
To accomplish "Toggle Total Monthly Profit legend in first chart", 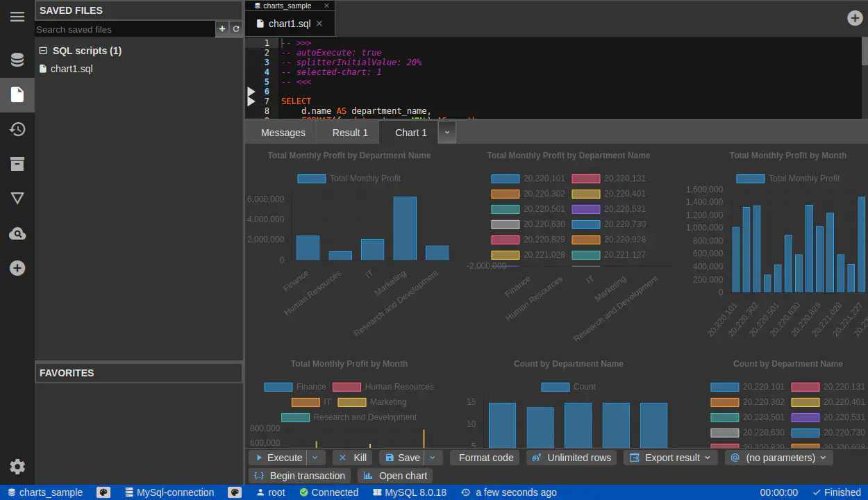I will (x=311, y=178).
